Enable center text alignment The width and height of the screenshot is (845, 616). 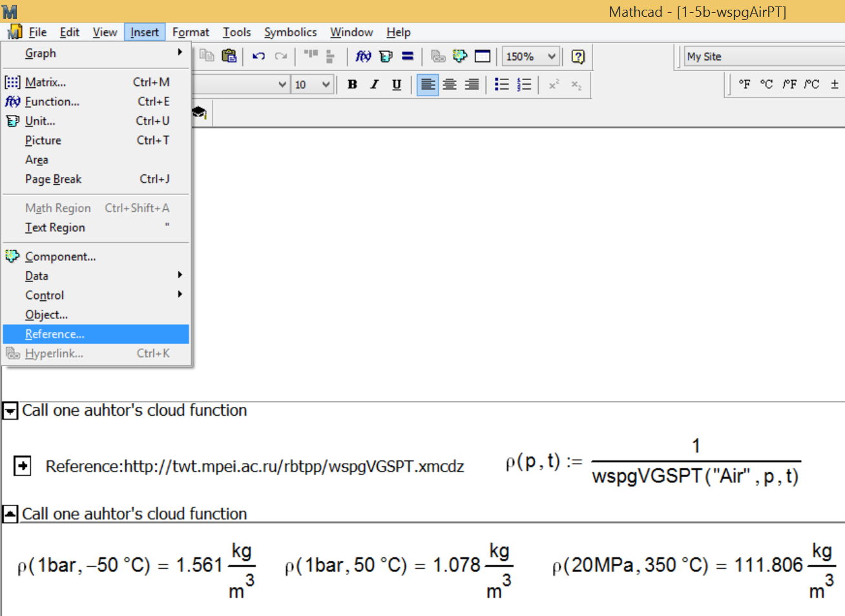tap(450, 84)
